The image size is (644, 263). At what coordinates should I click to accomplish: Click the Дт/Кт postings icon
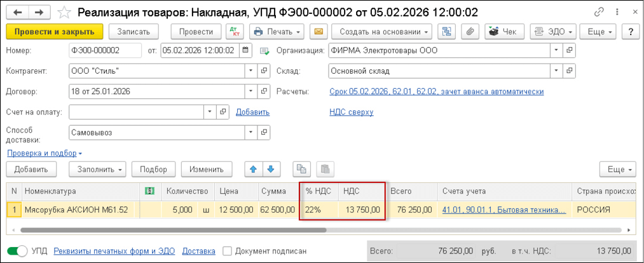[x=234, y=32]
